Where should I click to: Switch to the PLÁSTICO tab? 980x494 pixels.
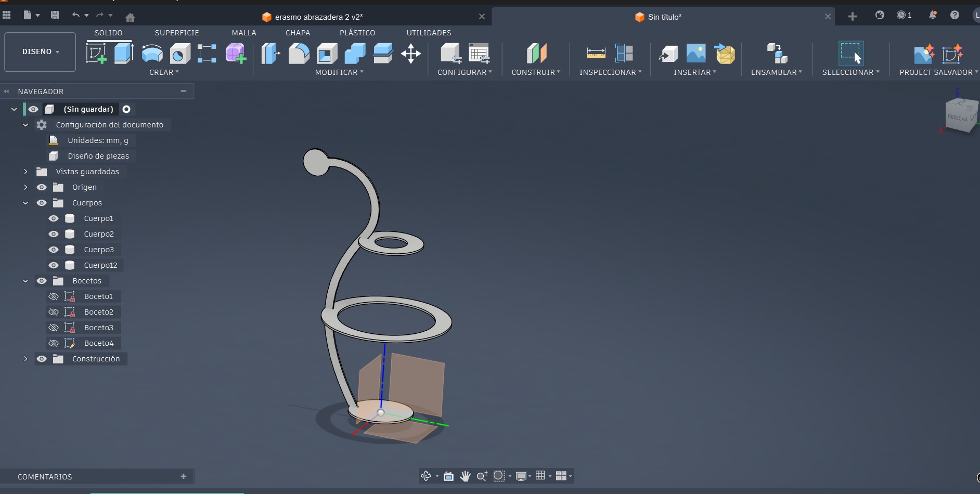tap(357, 33)
